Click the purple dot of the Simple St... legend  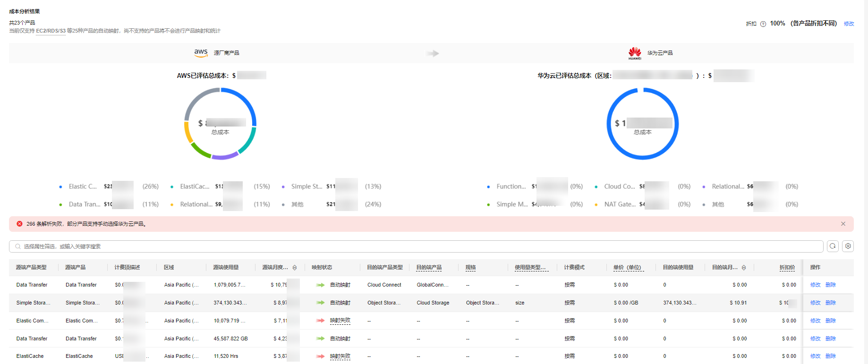click(x=283, y=187)
